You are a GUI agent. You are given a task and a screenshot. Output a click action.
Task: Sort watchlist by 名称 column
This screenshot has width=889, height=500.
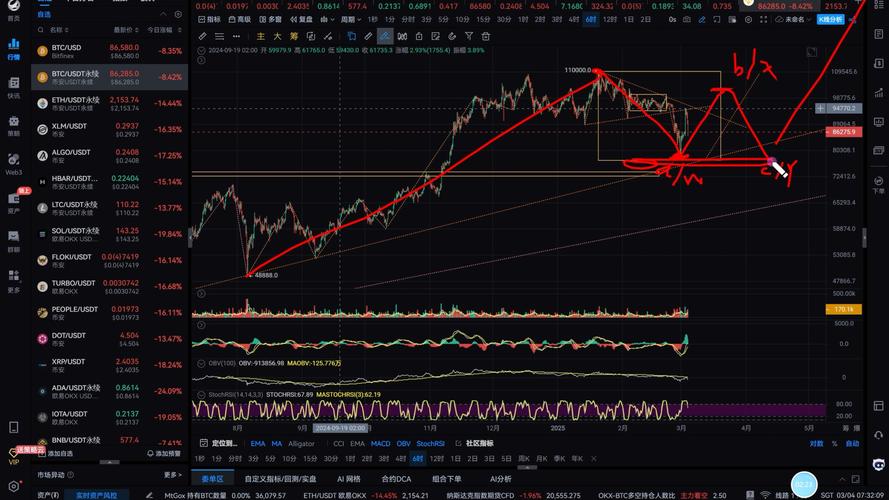[x=58, y=29]
